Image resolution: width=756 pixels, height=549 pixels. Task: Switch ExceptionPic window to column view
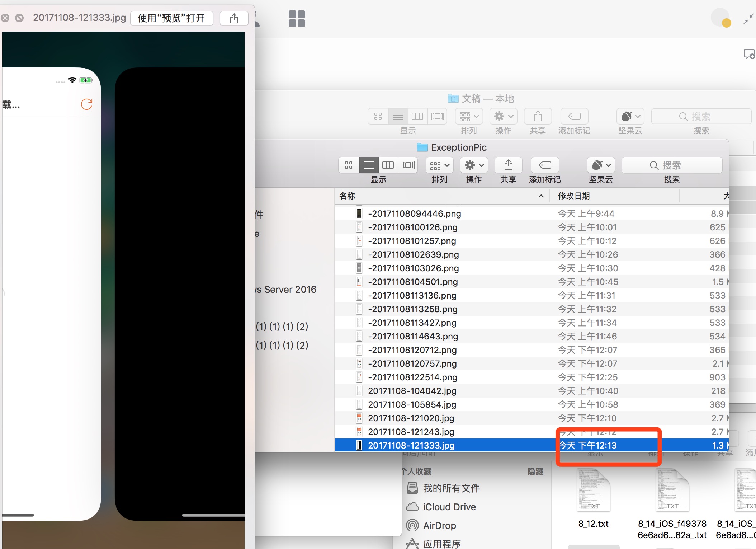pyautogui.click(x=388, y=165)
